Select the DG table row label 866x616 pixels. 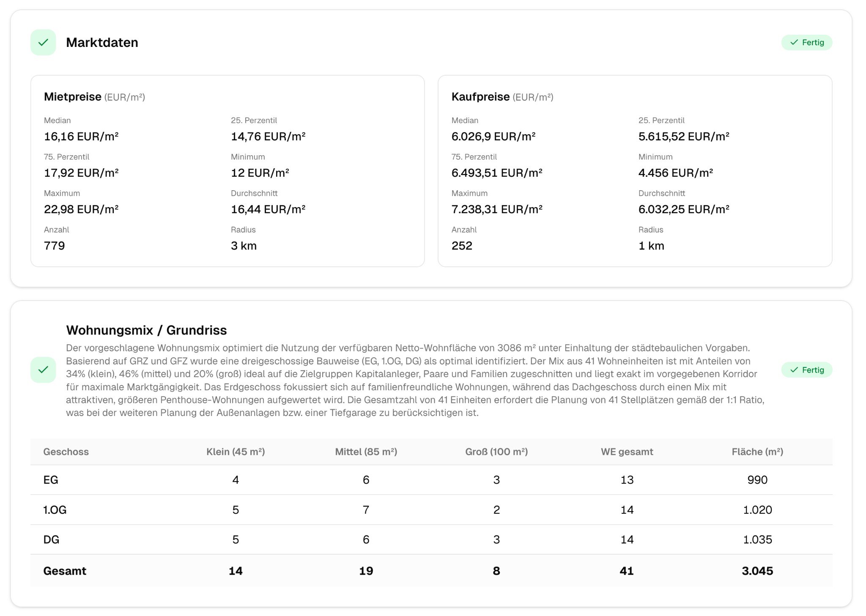51,539
